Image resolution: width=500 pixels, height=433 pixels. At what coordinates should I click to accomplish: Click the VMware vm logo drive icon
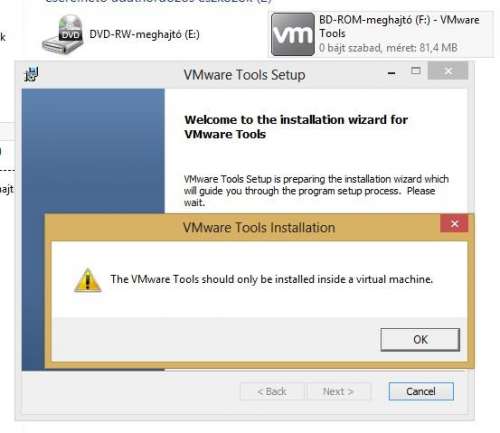[293, 34]
